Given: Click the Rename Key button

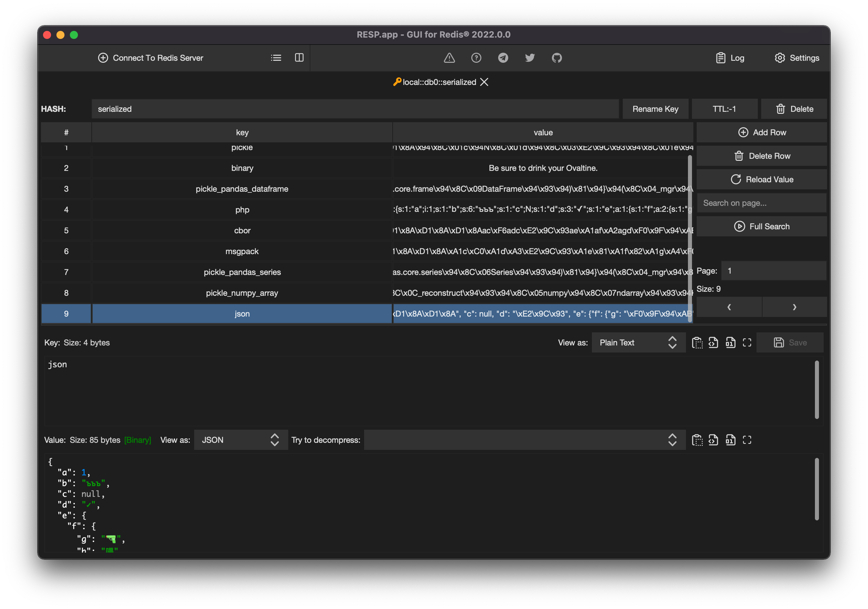Looking at the screenshot, I should (655, 109).
